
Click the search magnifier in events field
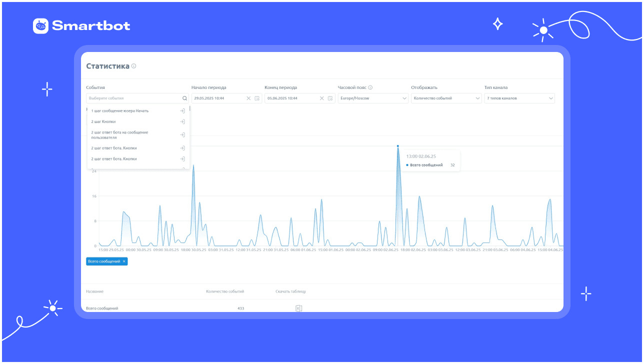(184, 98)
